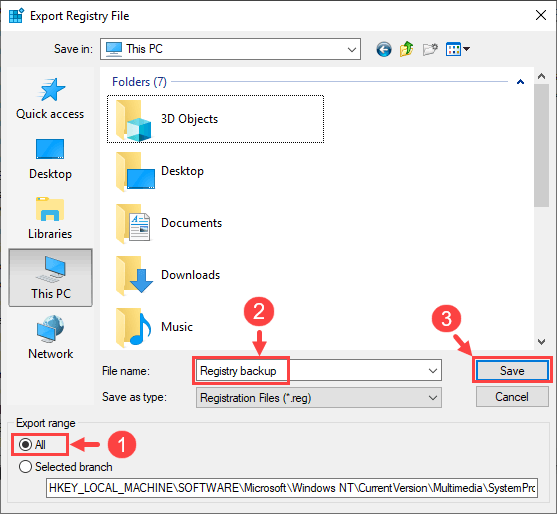
Task: Click the Up One Level folder icon
Action: (406, 49)
